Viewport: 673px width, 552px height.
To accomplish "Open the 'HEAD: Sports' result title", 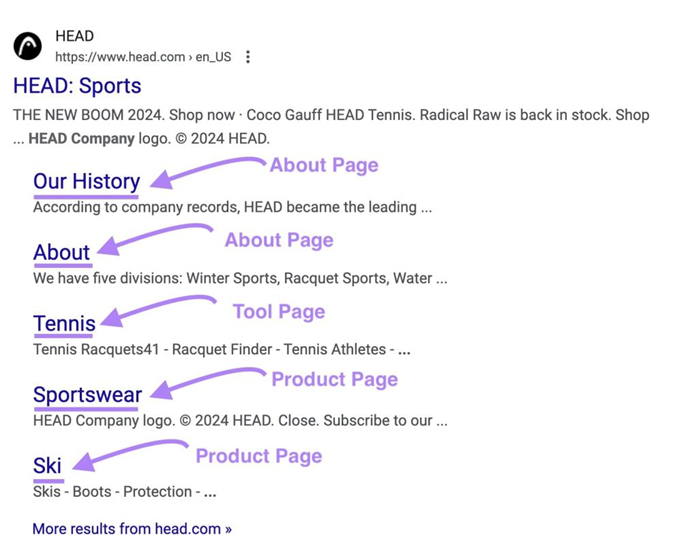I will [x=77, y=86].
